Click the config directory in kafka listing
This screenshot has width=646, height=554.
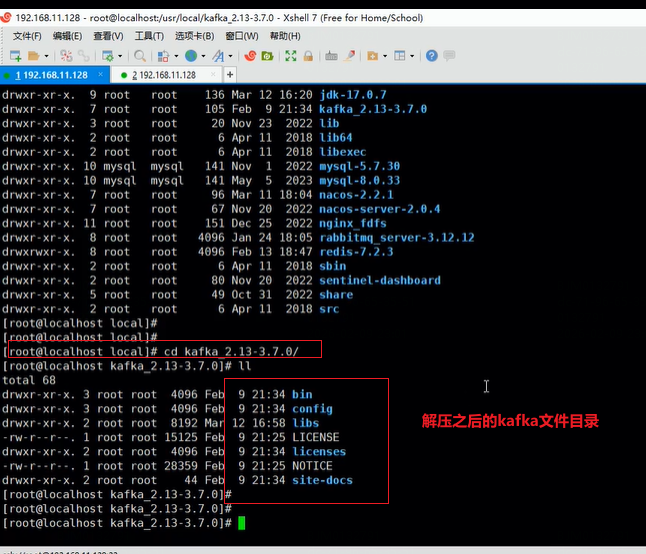point(312,409)
